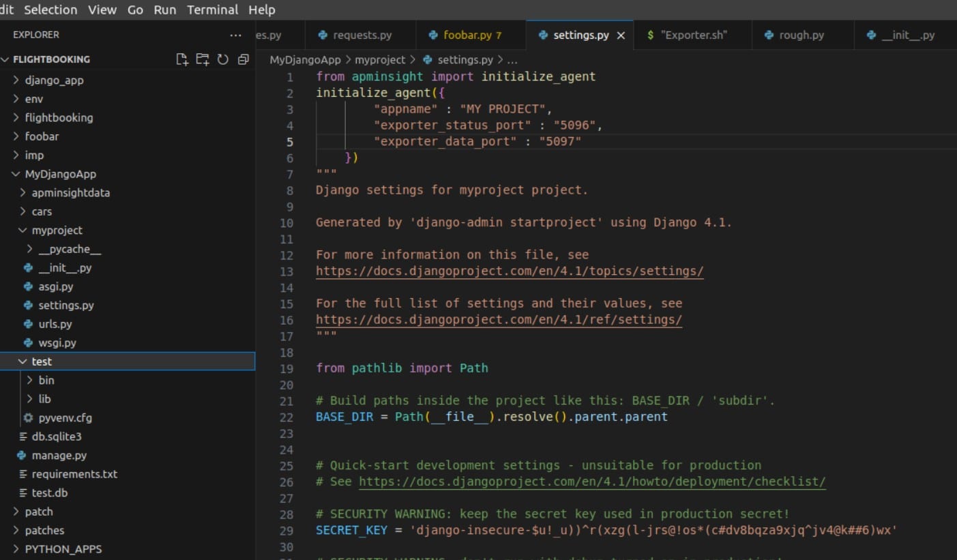Expand the __pycache__ folder

(30, 249)
